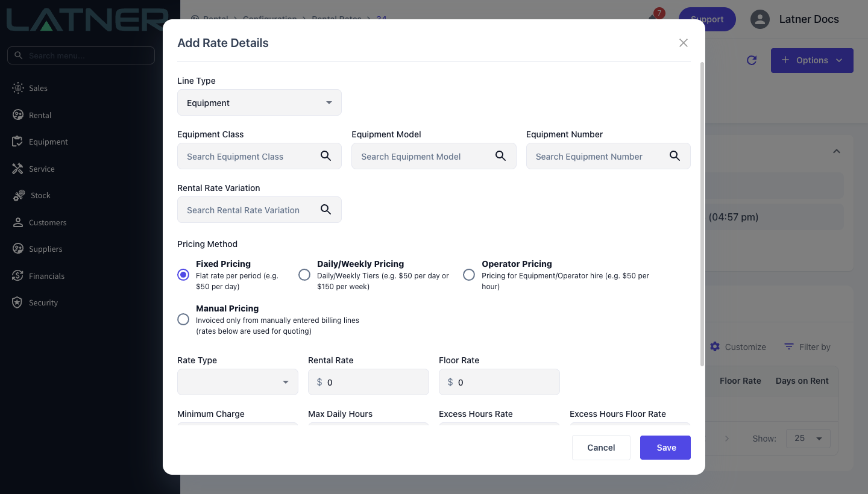This screenshot has height=494, width=868.
Task: Select the Manual Pricing radio button
Action: tap(183, 319)
